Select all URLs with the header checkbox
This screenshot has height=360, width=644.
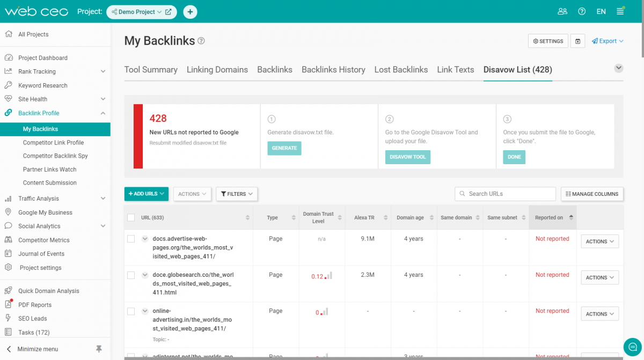130,217
